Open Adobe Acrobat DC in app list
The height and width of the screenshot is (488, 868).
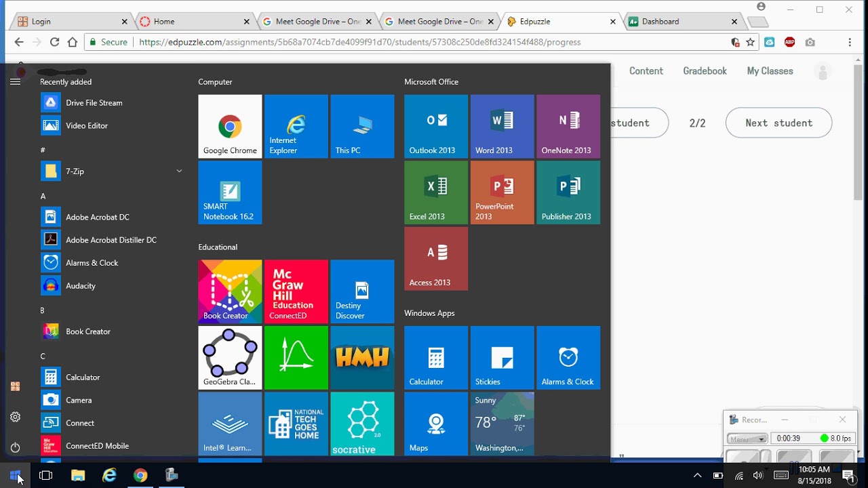(112, 217)
